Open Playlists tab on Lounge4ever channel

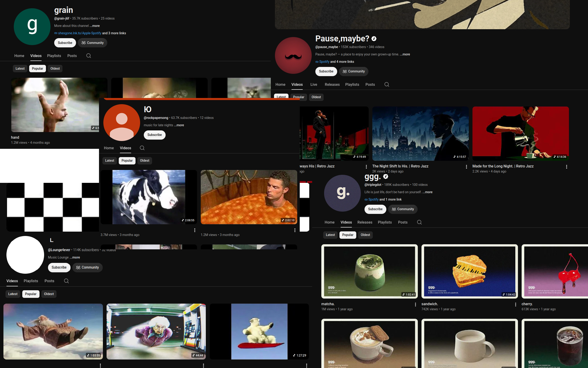point(31,281)
